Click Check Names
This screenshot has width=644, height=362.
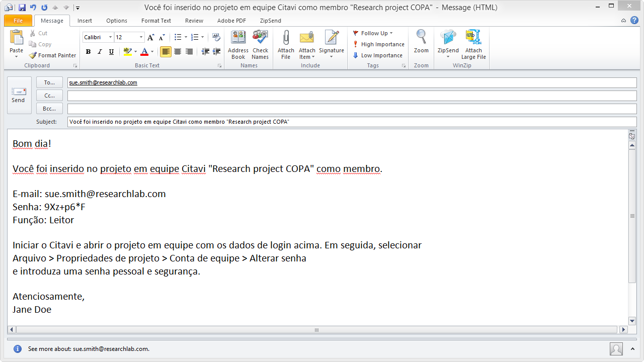coord(260,45)
